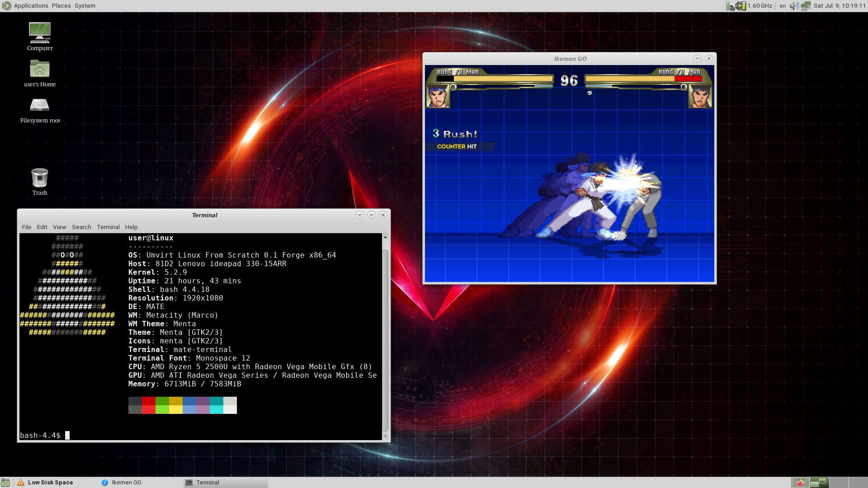868x488 pixels.
Task: Open the Trash desktop icon
Action: [40, 178]
